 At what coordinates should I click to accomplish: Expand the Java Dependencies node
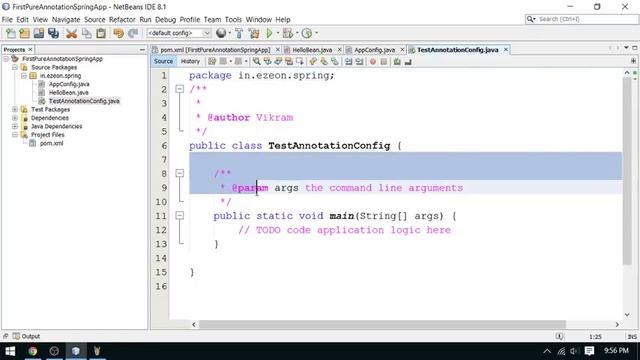15,127
